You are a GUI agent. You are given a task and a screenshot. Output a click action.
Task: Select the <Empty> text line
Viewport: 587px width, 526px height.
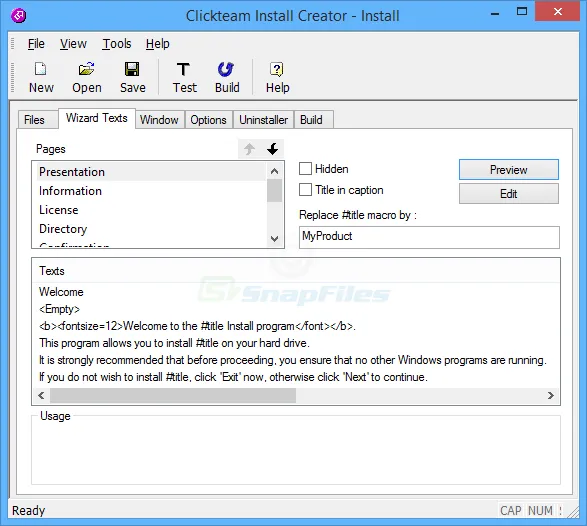click(x=59, y=309)
